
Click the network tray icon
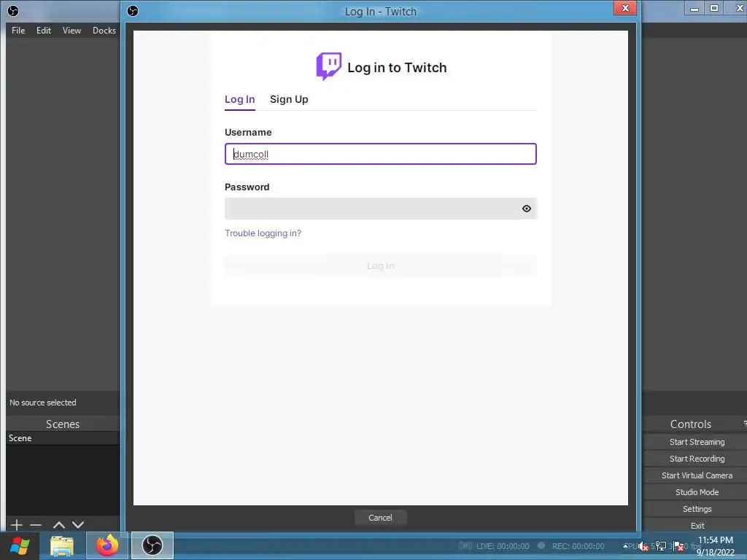661,546
